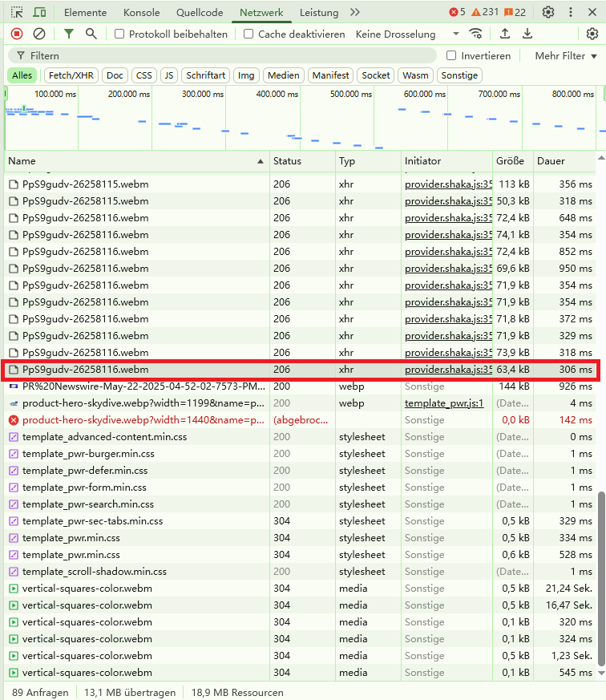
Task: Click the request list vertical scrollbar
Action: tap(601, 577)
